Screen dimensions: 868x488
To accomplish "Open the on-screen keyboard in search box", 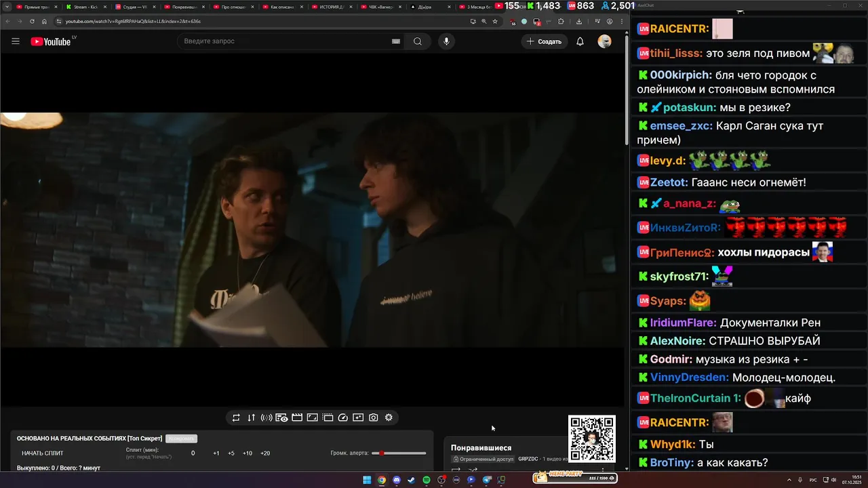I will tap(396, 41).
